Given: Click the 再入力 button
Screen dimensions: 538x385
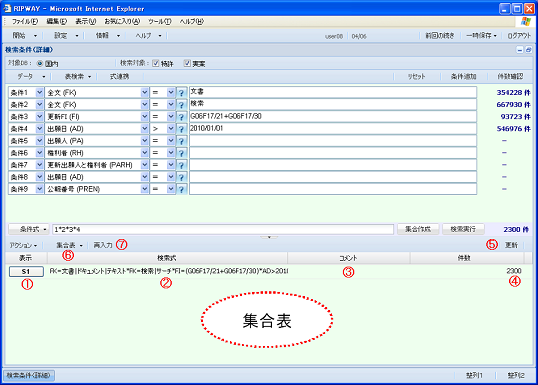Looking at the screenshot, I should coord(103,245).
